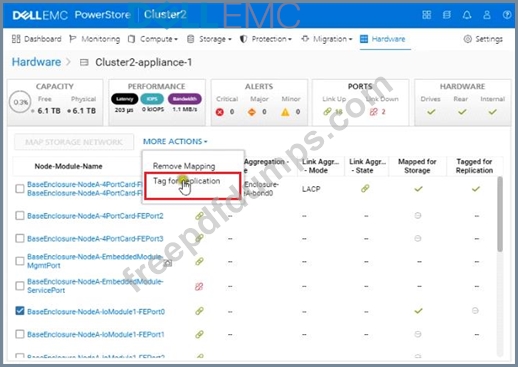
Task: Click link state icon for IoModule1-FEPort1 row
Action: pyautogui.click(x=199, y=334)
